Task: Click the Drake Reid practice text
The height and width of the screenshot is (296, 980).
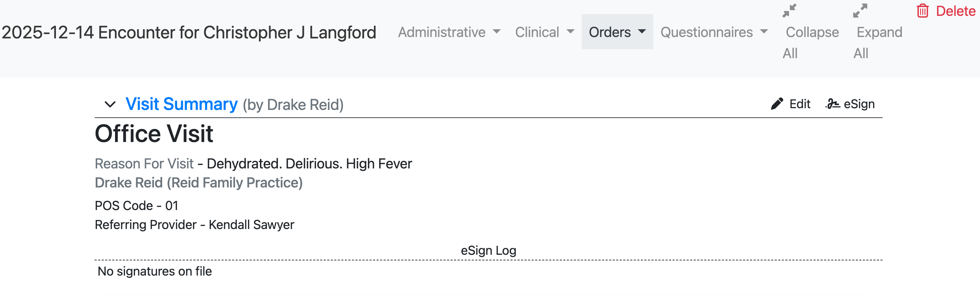Action: coord(199,183)
